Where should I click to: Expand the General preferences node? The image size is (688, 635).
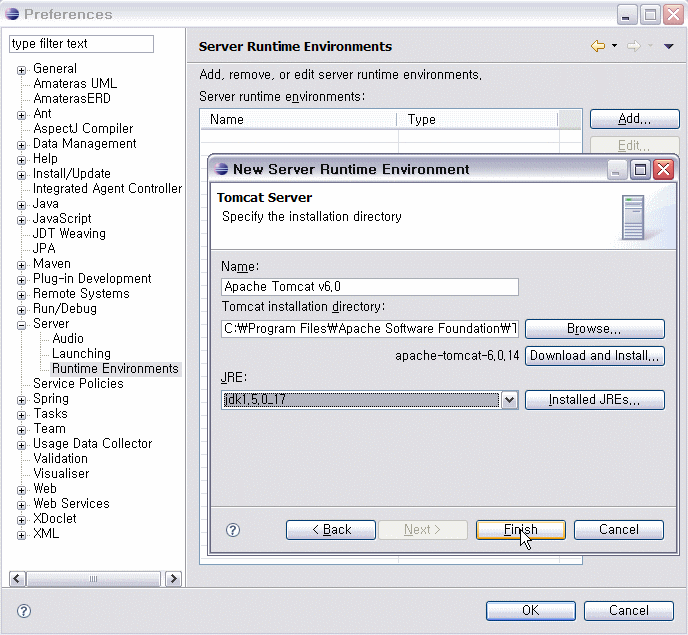(x=21, y=69)
